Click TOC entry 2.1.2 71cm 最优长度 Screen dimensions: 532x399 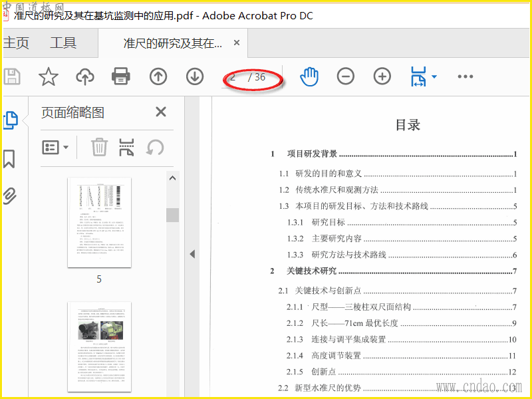402,323
